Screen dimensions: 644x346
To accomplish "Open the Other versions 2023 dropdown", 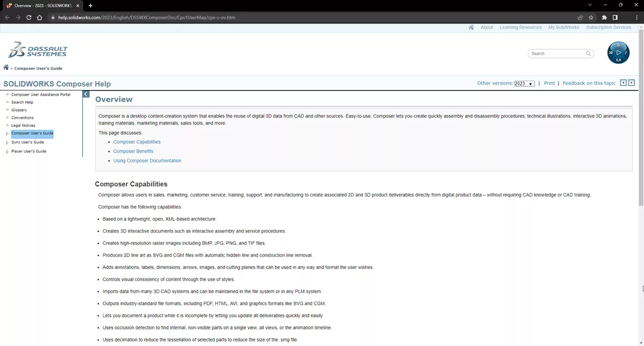I will tap(524, 83).
